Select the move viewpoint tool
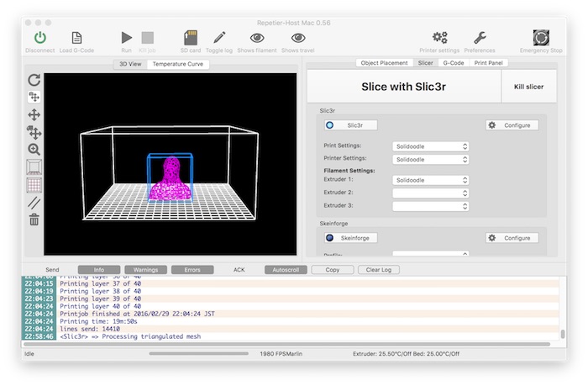The image size is (588, 386). (x=34, y=97)
